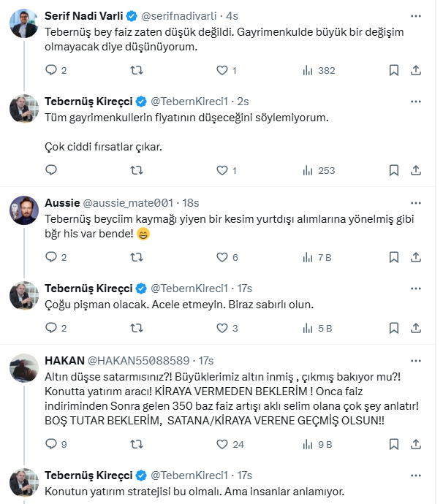Reply to HAKAN's tweet with 9 replies
Viewport: 443px width, 504px height.
51,443
